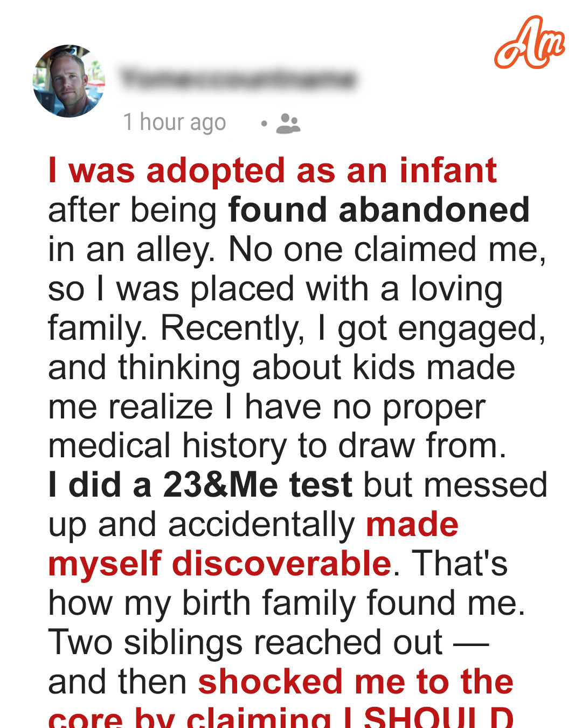The height and width of the screenshot is (728, 582).
Task: Click the friends audience icon
Action: (x=288, y=123)
